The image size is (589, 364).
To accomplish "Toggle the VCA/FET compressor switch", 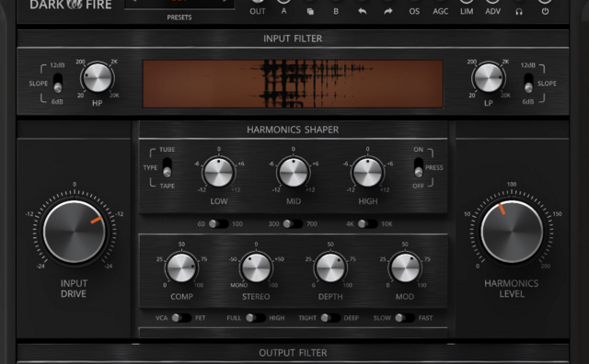I will (181, 318).
